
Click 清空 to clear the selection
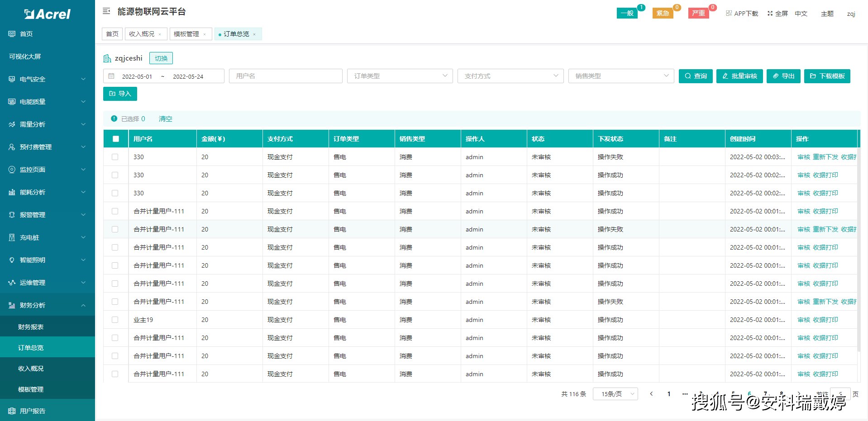(165, 119)
